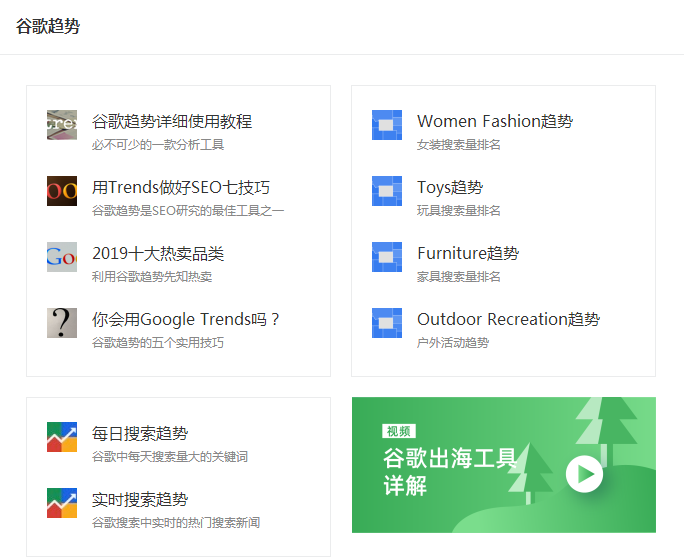This screenshot has width=684, height=559.
Task: Click 谷歌出海工具详解 banner title
Action: point(450,472)
